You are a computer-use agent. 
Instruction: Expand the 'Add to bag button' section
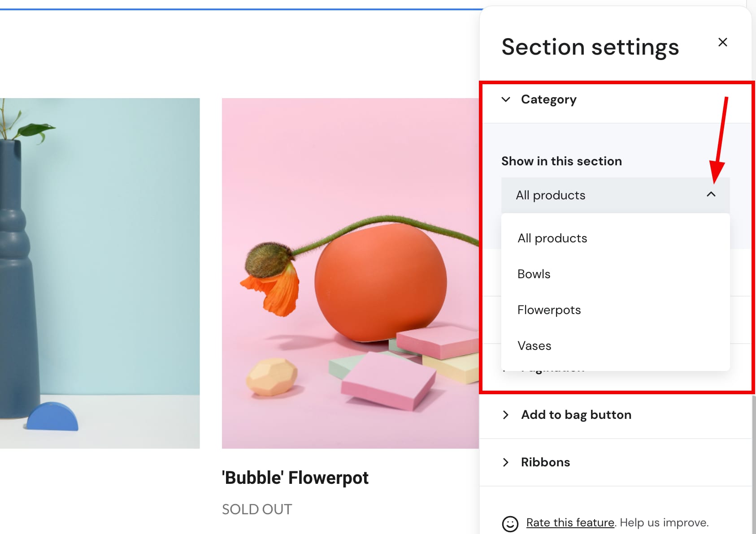[x=576, y=415]
